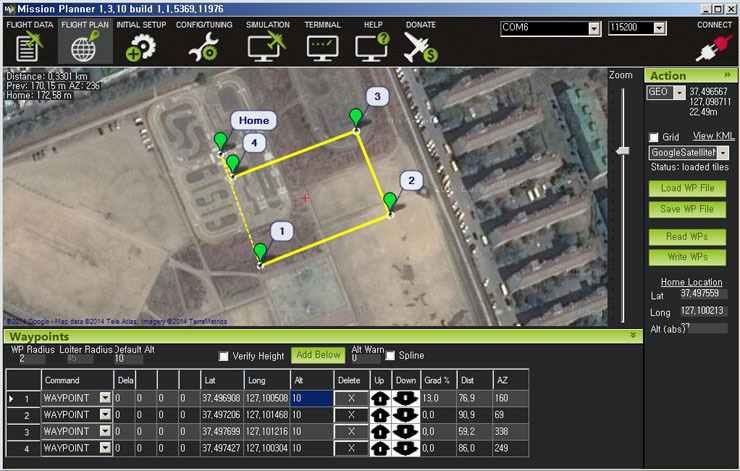Click the Alt (abs) field

click(x=707, y=328)
